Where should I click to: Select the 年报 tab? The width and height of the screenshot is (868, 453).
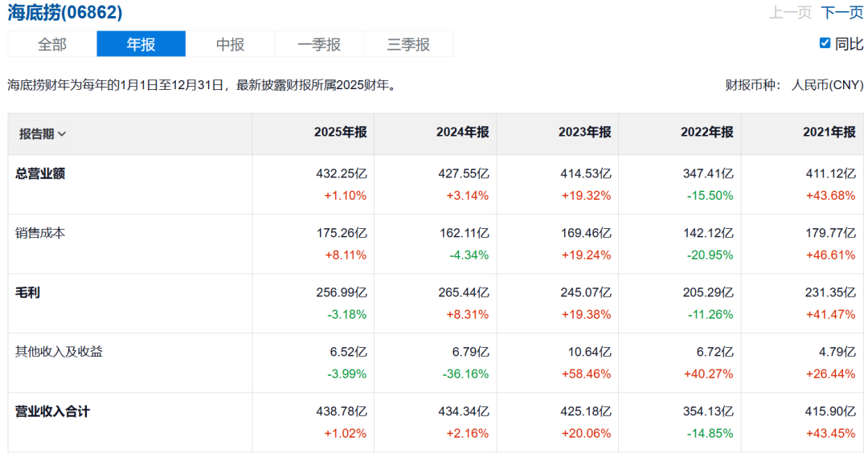pyautogui.click(x=141, y=44)
